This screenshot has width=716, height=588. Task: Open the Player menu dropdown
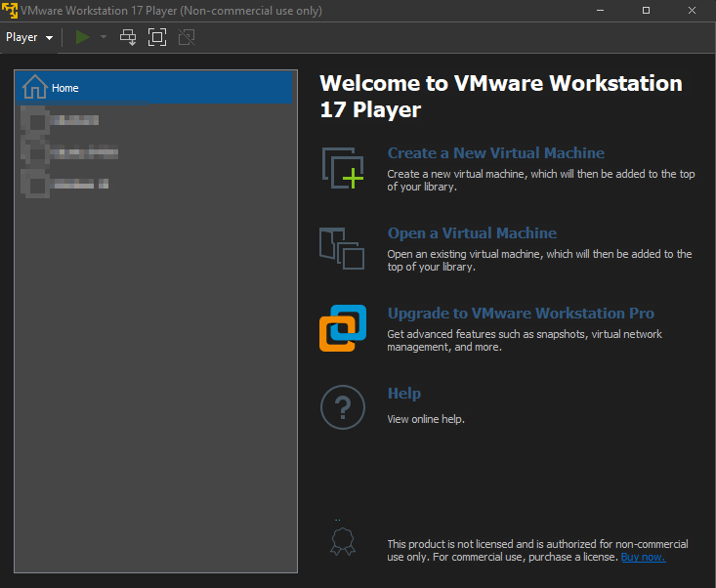(29, 37)
